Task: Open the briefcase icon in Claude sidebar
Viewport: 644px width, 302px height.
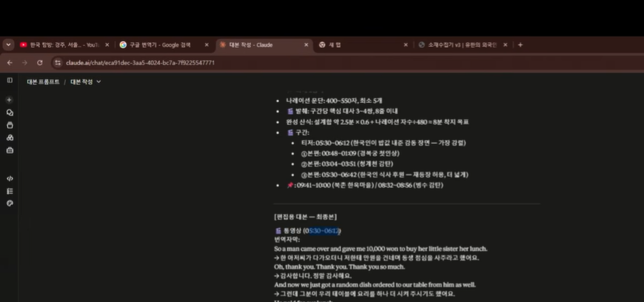Action: tap(10, 150)
